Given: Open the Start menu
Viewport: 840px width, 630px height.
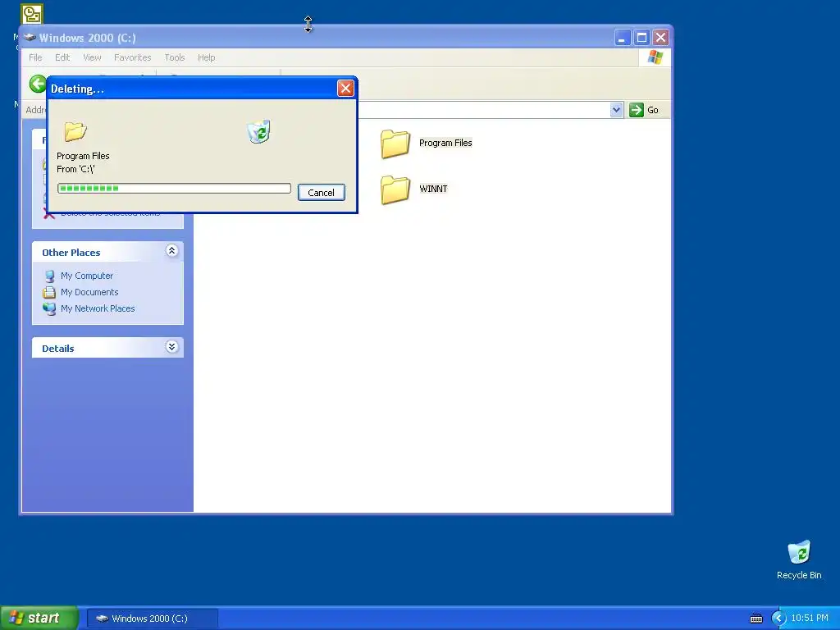Looking at the screenshot, I should [x=39, y=618].
